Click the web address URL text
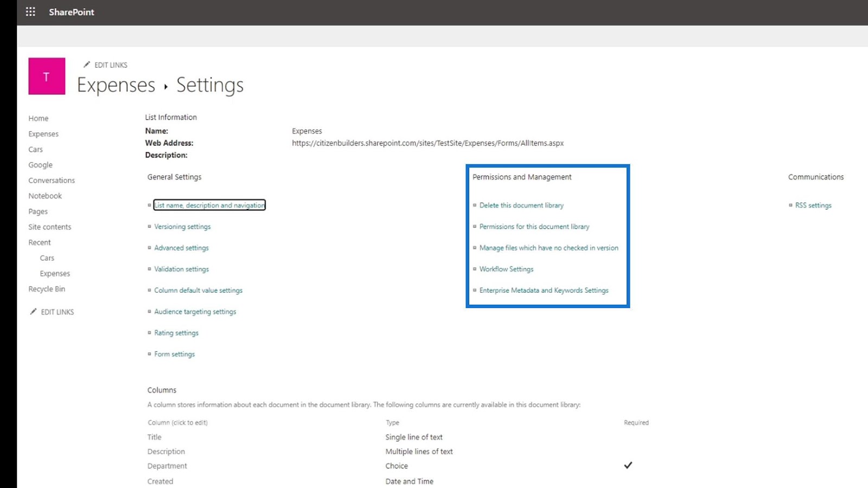The height and width of the screenshot is (488, 868). pos(427,143)
